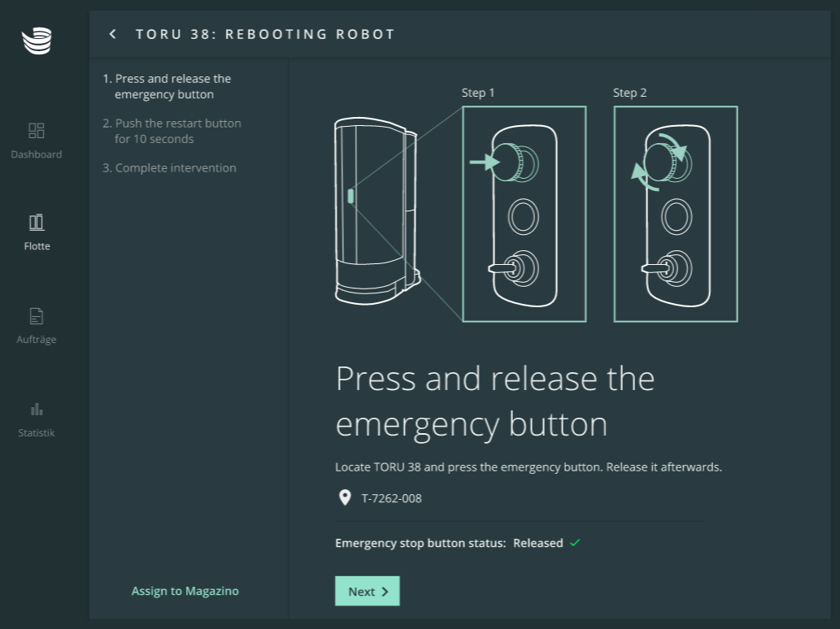The width and height of the screenshot is (840, 629).
Task: Click the T-7262-008 location code
Action: click(x=392, y=498)
